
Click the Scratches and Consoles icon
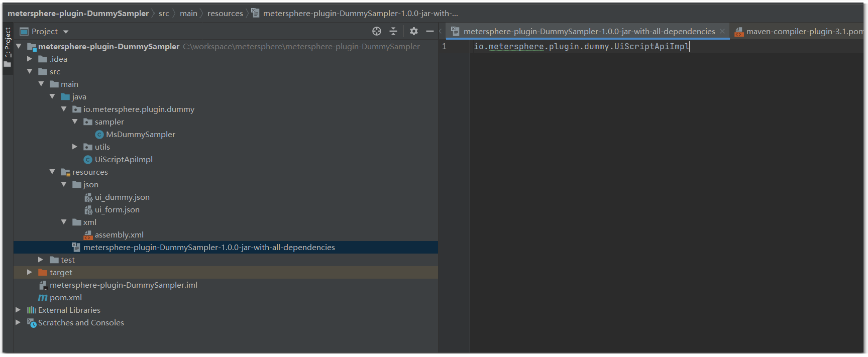tap(32, 323)
